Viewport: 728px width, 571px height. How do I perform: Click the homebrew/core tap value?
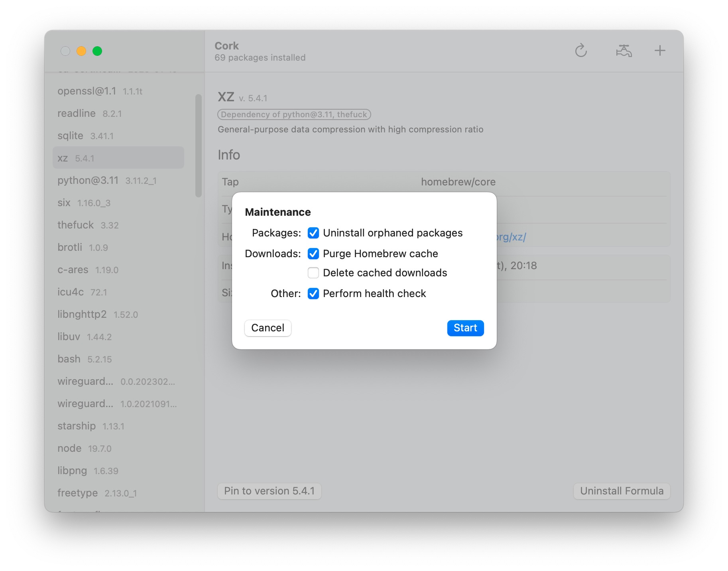[x=458, y=182]
